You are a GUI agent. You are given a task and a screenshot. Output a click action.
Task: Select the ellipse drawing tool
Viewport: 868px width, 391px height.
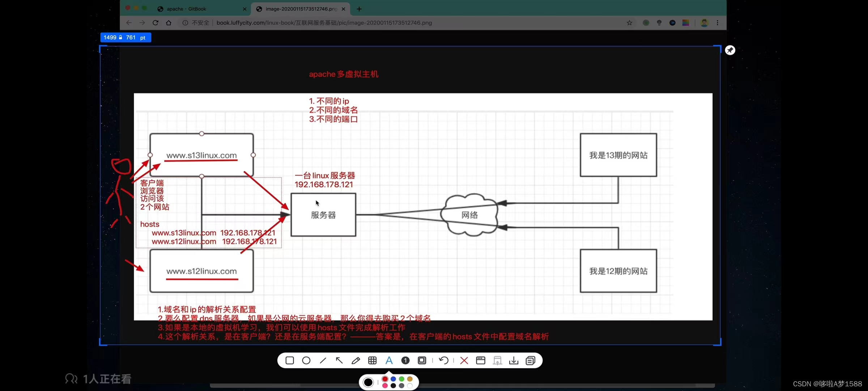click(x=306, y=361)
